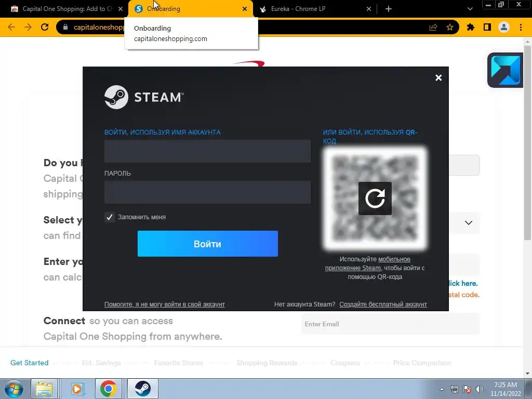This screenshot has height=399, width=532.
Task: Open media player from taskbar
Action: 77,389
